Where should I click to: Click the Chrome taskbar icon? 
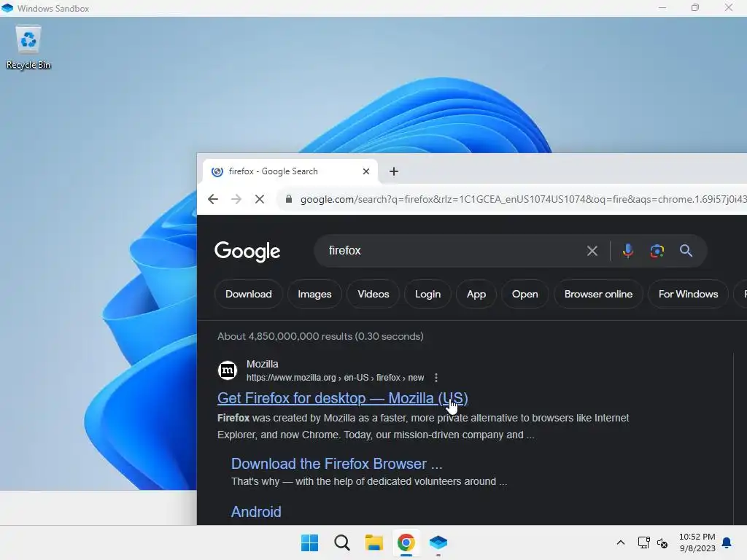pos(406,542)
